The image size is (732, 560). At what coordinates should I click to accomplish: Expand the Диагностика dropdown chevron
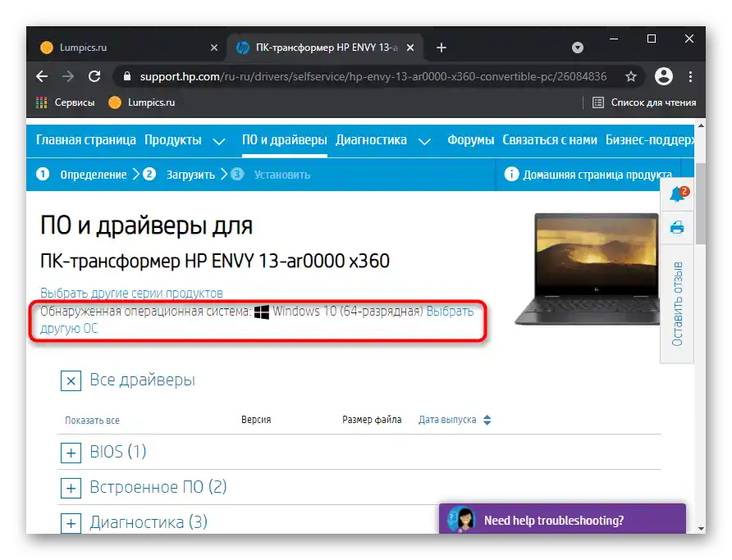click(424, 141)
